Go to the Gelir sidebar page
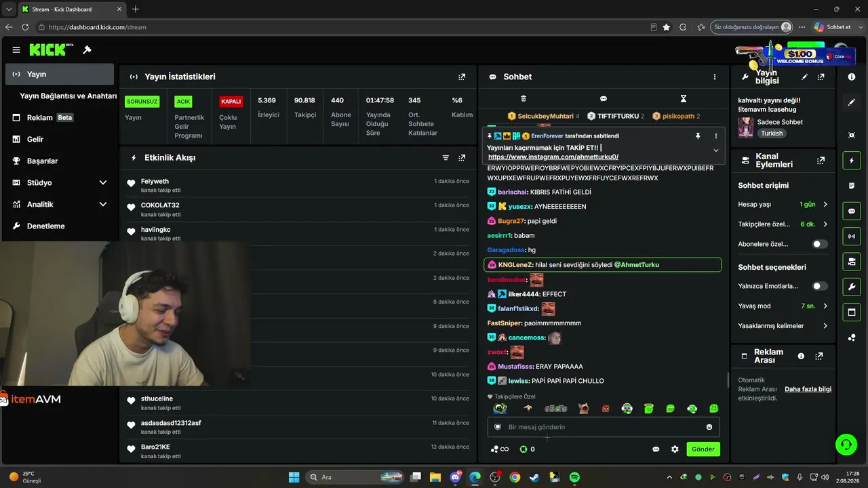Viewport: 868px width, 488px height. (59, 139)
